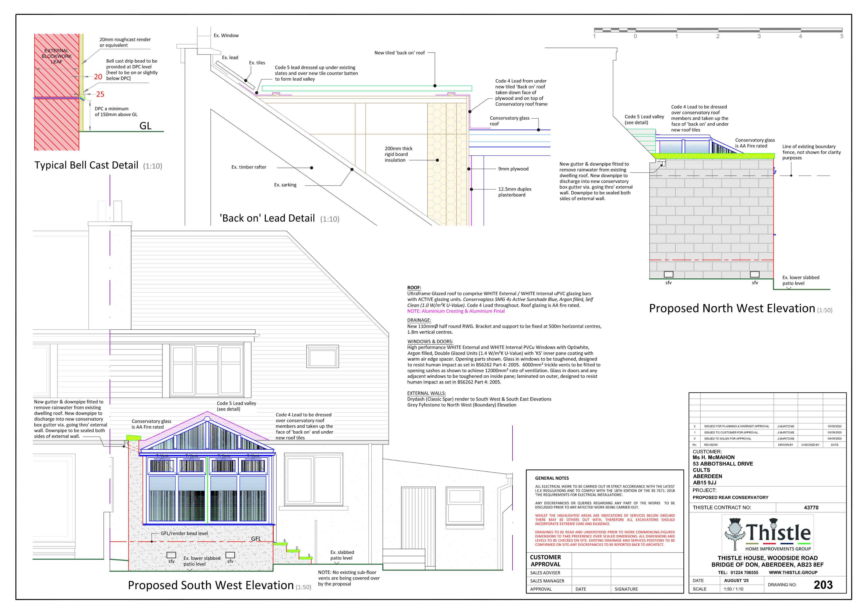Screen dimensions: 868x614
Task: Click 'New tiled back on roof' label
Action: (399, 53)
